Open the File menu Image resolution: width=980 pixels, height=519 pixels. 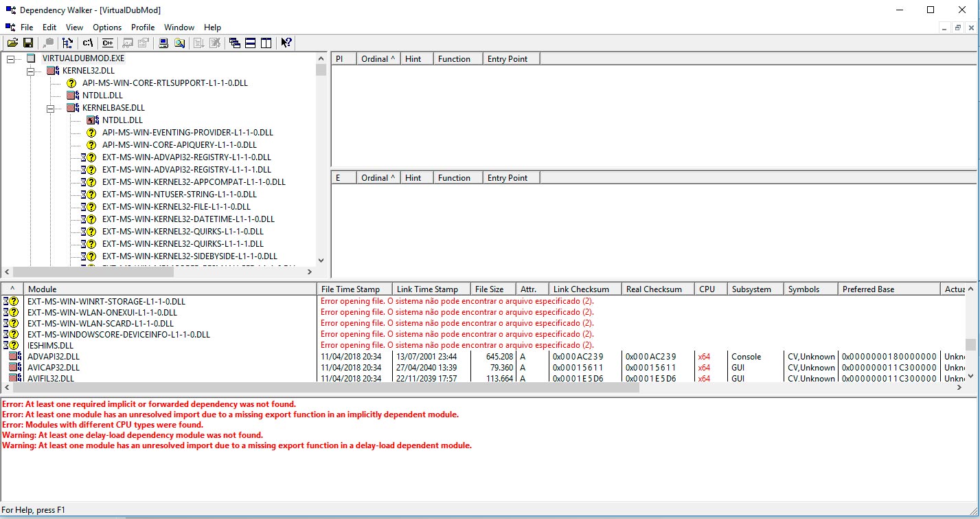pos(27,27)
